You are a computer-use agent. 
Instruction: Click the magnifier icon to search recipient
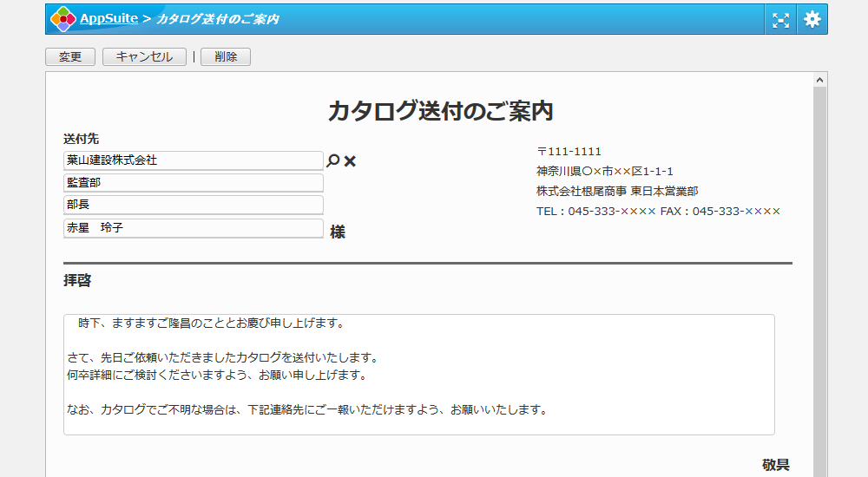pos(332,160)
